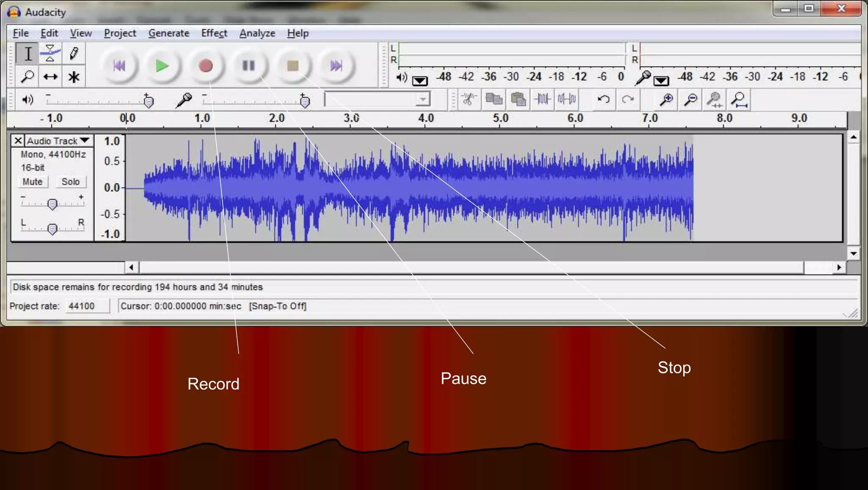
Task: Click the Cut scissors icon
Action: (468, 100)
